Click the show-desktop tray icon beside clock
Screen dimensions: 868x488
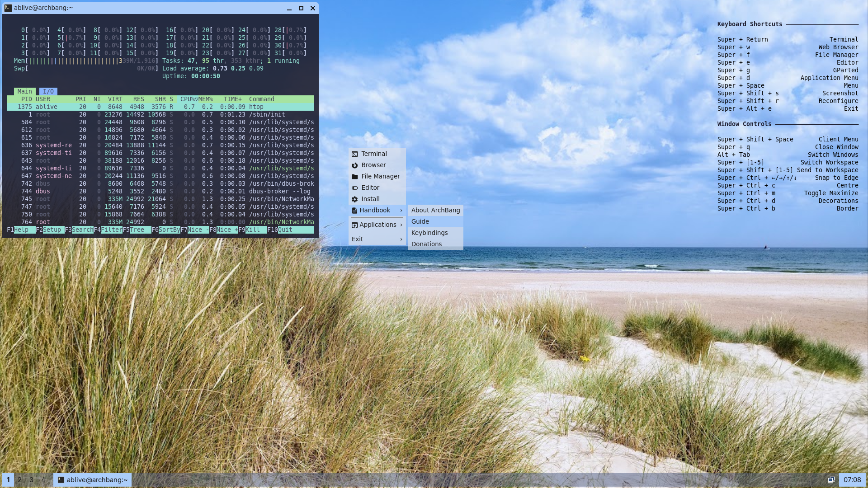831,480
